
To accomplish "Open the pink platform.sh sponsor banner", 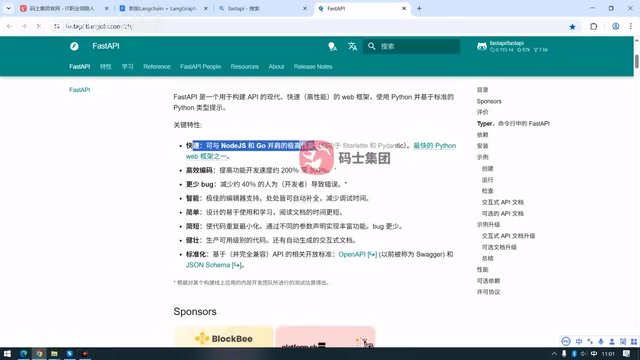I will point(325,337).
